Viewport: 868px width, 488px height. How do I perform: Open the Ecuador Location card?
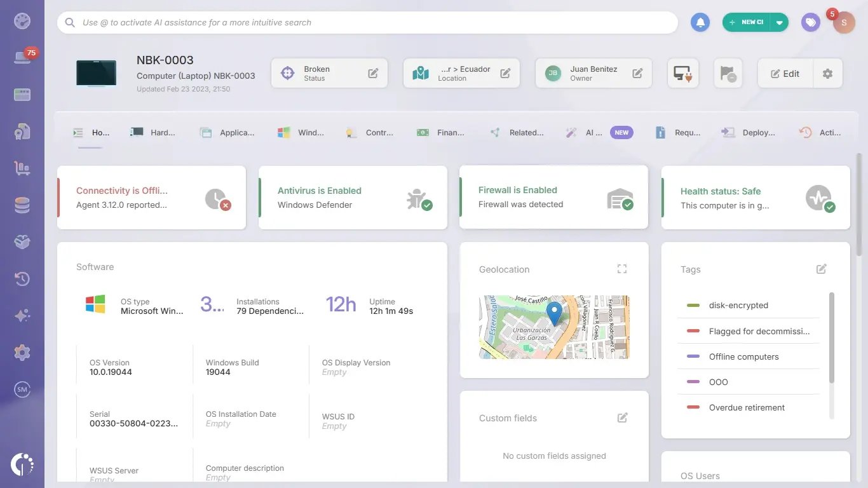tap(461, 74)
